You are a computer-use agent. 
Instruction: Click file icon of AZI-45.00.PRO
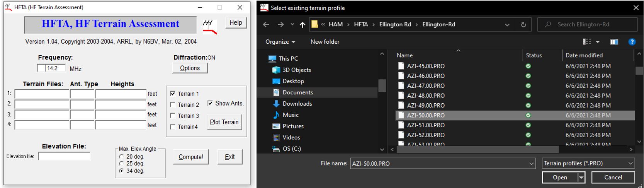tap(401, 66)
